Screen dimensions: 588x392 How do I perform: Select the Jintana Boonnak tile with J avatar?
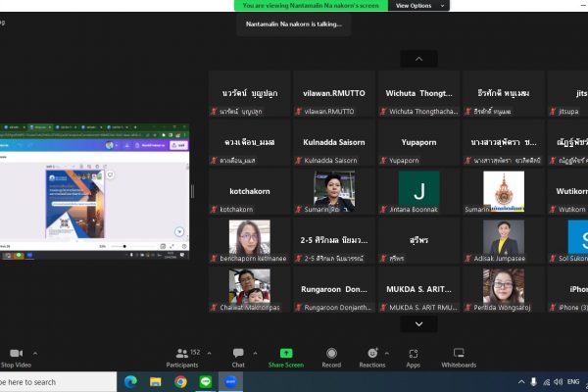418,191
